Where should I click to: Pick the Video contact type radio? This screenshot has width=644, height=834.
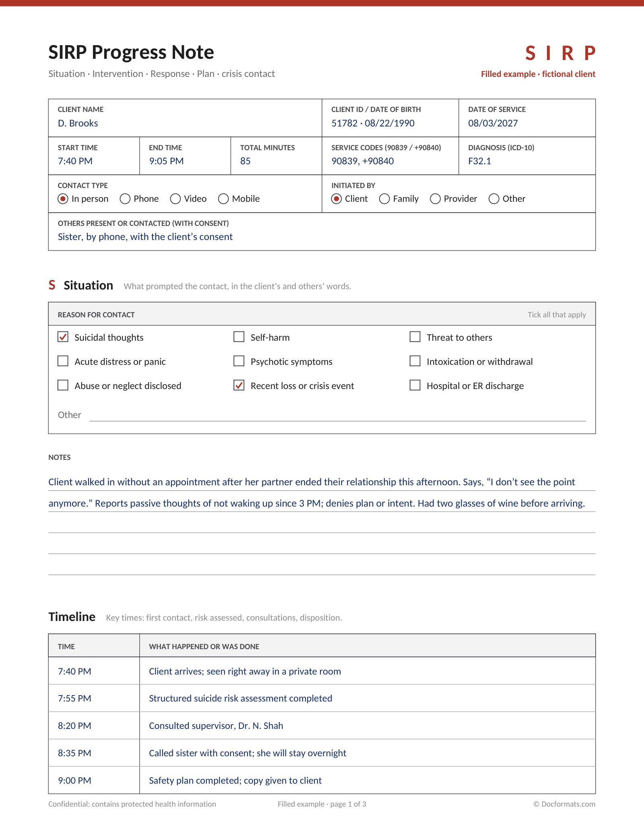click(175, 199)
